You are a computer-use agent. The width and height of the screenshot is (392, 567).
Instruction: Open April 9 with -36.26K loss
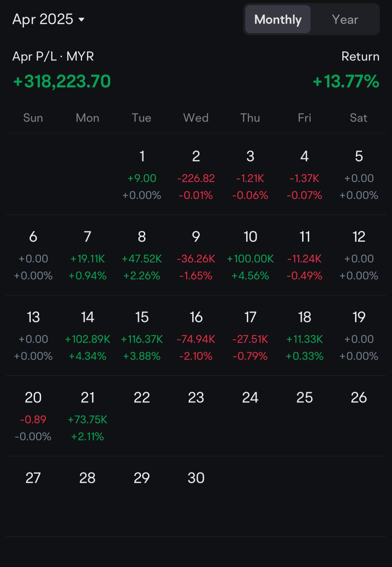coord(196,255)
